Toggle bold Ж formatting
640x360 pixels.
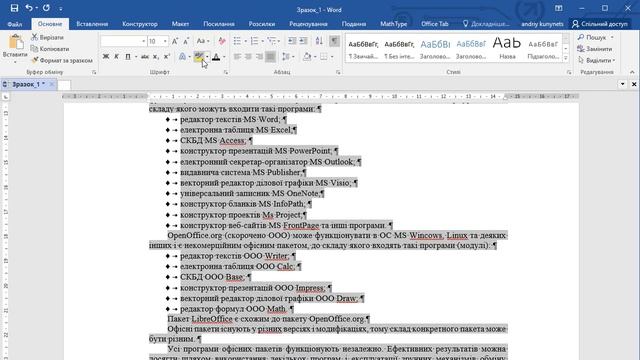pyautogui.click(x=106, y=57)
